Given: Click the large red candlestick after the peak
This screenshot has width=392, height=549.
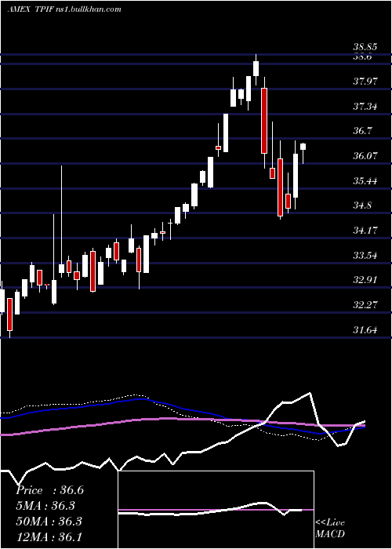Looking at the screenshot, I should click(264, 121).
